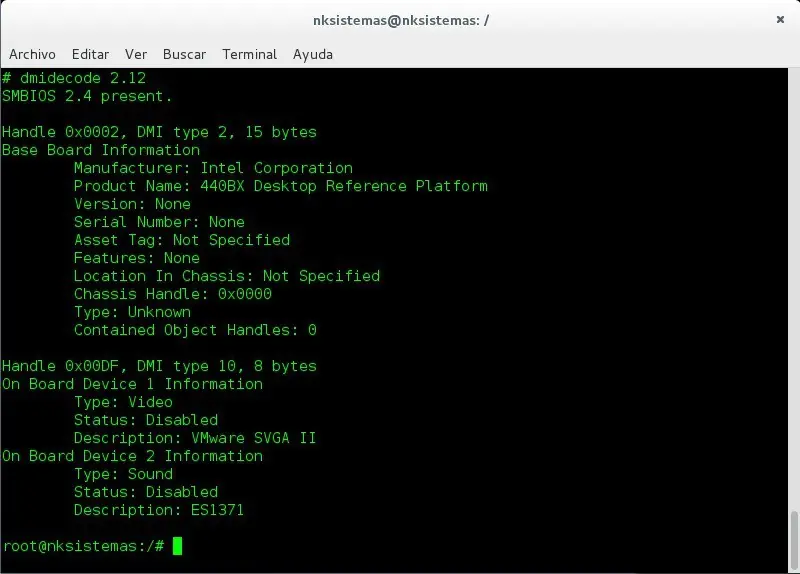Click 'Description: ES1371' line

(159, 510)
